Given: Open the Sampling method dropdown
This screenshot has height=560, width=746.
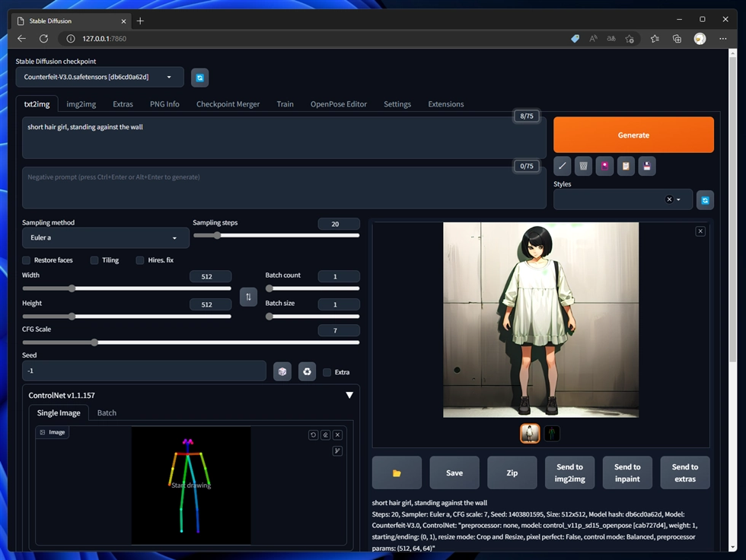Looking at the screenshot, I should coord(105,238).
